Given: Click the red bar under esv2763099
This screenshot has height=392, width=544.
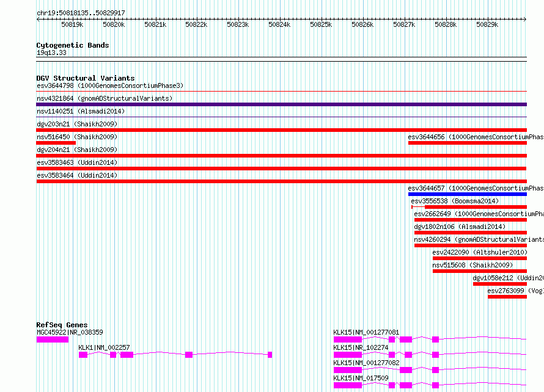Looking at the screenshot, I should coord(507,297).
